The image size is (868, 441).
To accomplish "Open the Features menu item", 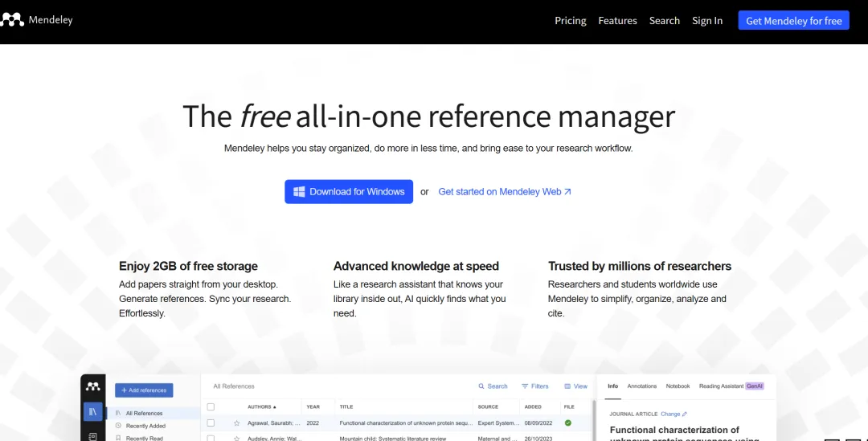I will point(617,20).
